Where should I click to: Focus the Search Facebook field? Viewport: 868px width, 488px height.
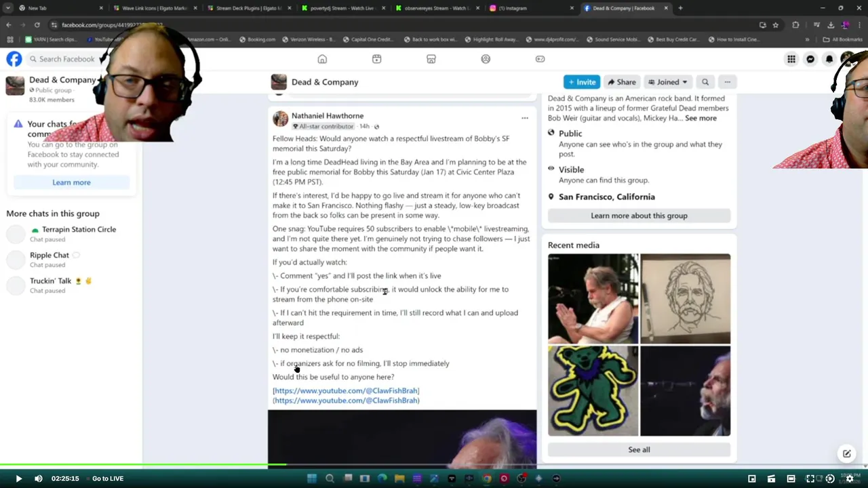(62, 59)
